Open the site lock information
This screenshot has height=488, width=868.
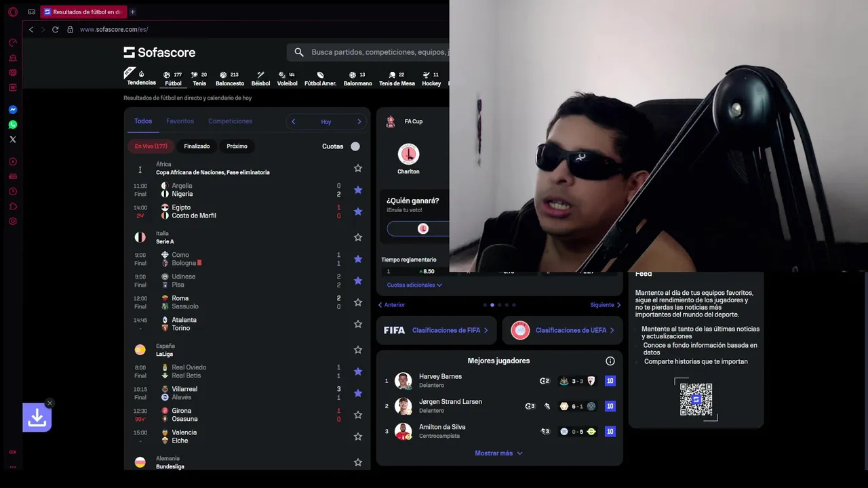pos(70,29)
